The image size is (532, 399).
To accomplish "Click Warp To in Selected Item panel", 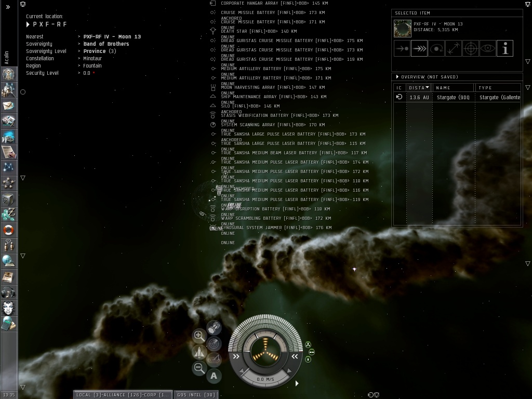I will (x=419, y=48).
